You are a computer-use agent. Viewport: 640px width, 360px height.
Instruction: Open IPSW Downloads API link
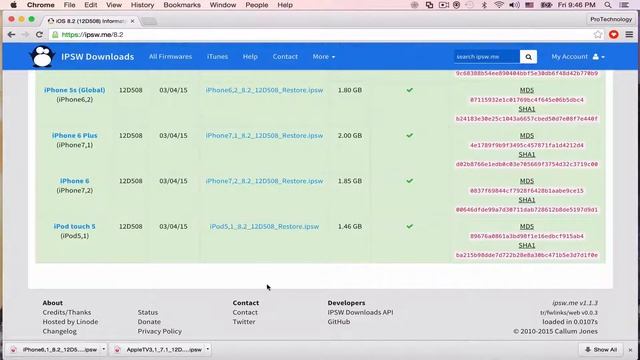pyautogui.click(x=360, y=312)
